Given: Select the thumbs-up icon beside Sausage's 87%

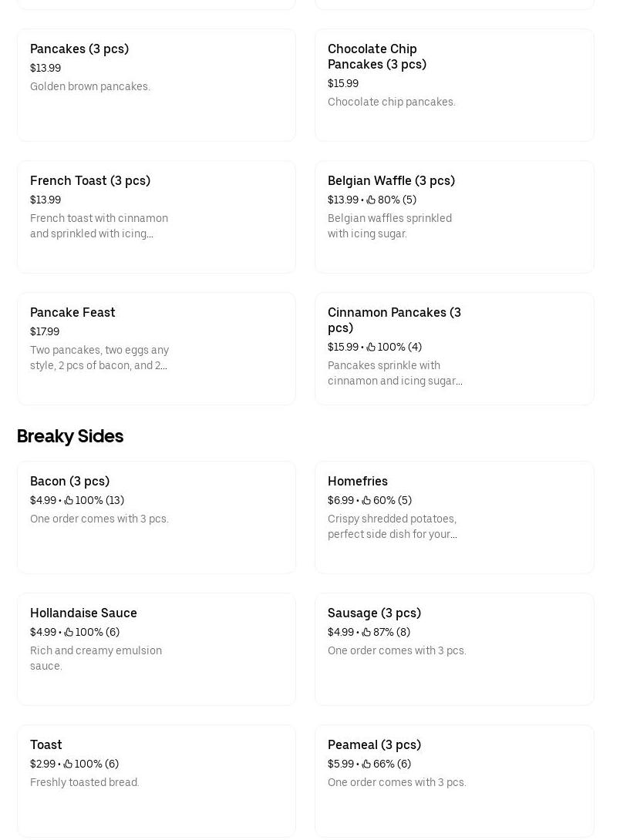Looking at the screenshot, I should [x=366, y=632].
